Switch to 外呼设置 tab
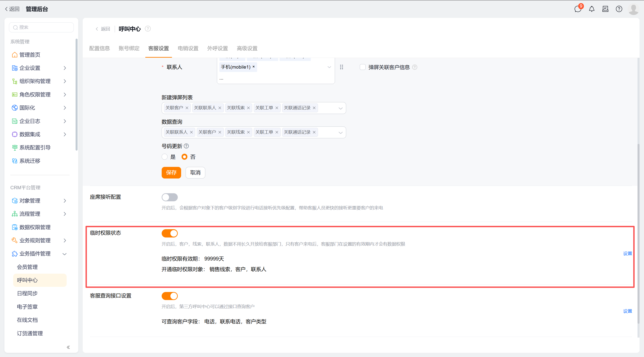This screenshot has height=357, width=644. (x=218, y=48)
